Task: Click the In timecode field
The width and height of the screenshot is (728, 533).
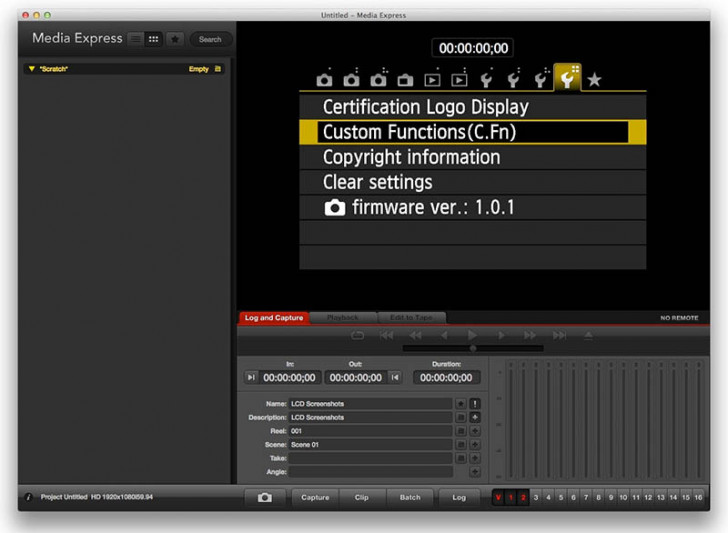Action: click(289, 377)
